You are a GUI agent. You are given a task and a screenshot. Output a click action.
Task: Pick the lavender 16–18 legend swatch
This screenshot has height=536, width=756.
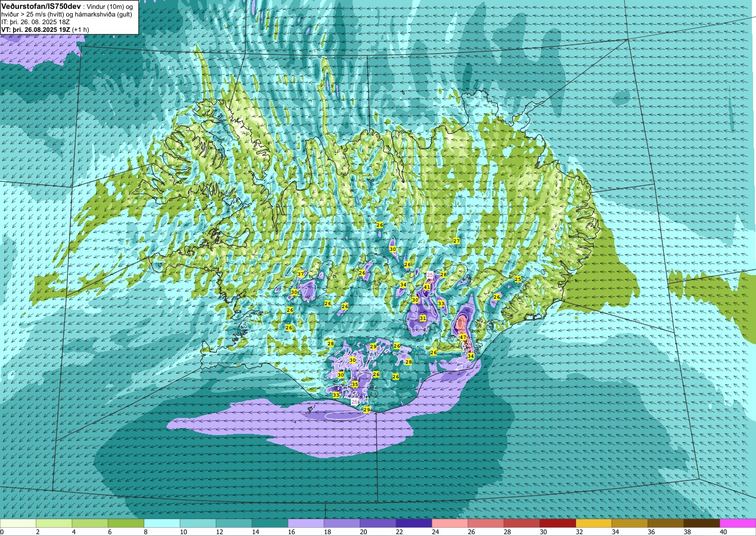307,523
